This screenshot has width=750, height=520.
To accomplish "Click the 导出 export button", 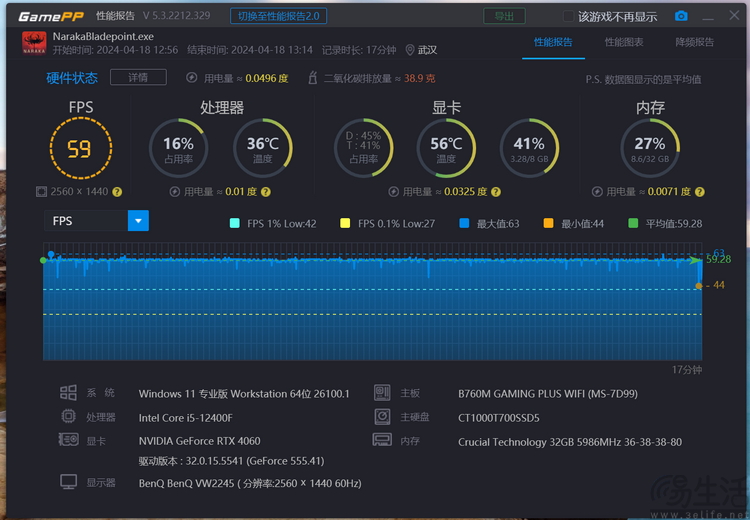I will [x=504, y=16].
